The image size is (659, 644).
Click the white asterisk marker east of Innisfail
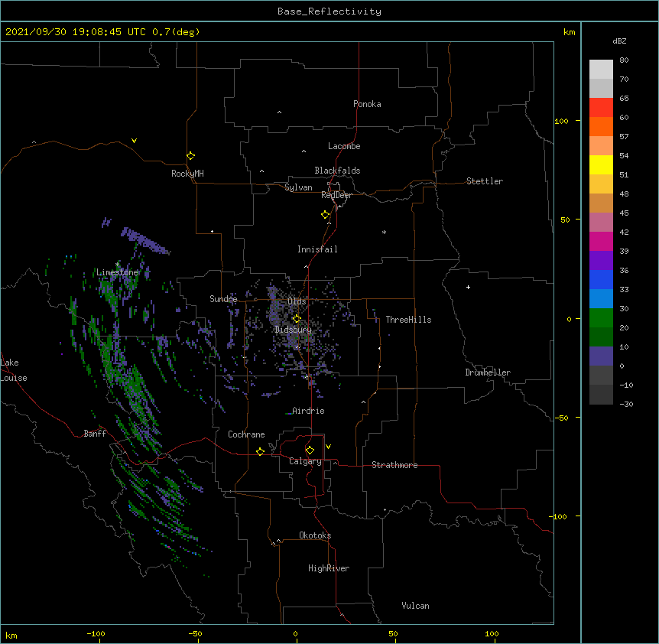pyautogui.click(x=384, y=232)
